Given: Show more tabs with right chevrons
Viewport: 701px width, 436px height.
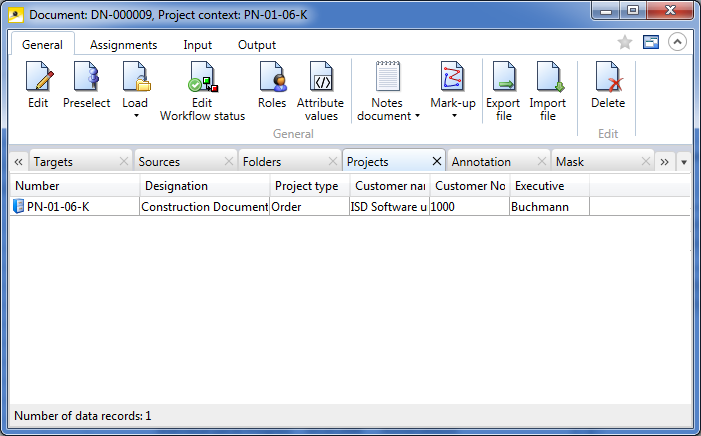Looking at the screenshot, I should tap(665, 162).
